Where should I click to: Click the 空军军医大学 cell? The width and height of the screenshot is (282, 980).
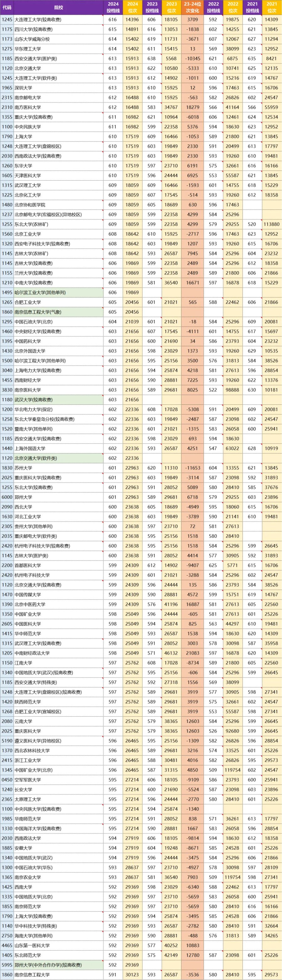(59, 780)
